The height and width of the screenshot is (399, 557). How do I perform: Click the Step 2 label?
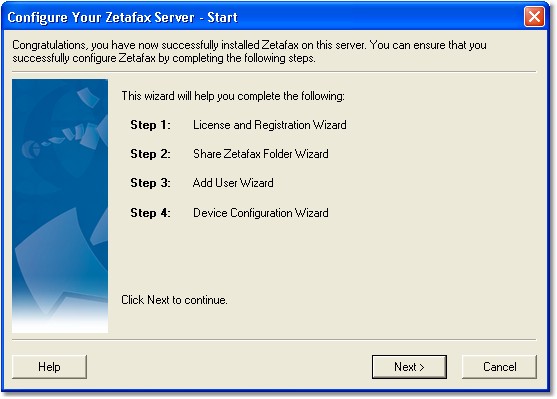[150, 154]
